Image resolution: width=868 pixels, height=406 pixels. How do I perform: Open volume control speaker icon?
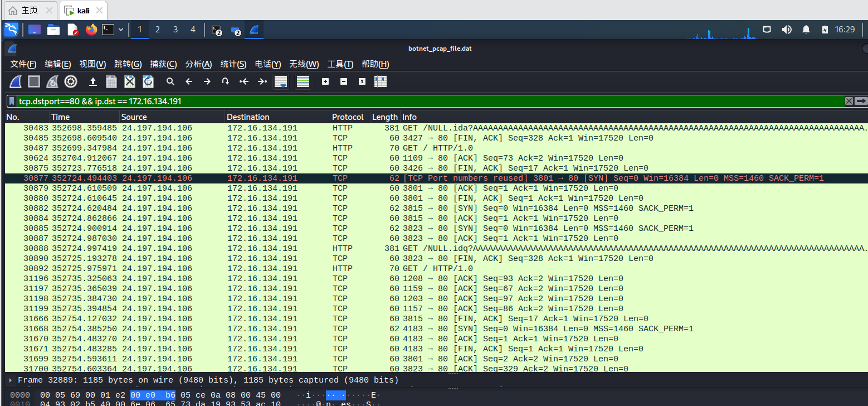tap(787, 30)
